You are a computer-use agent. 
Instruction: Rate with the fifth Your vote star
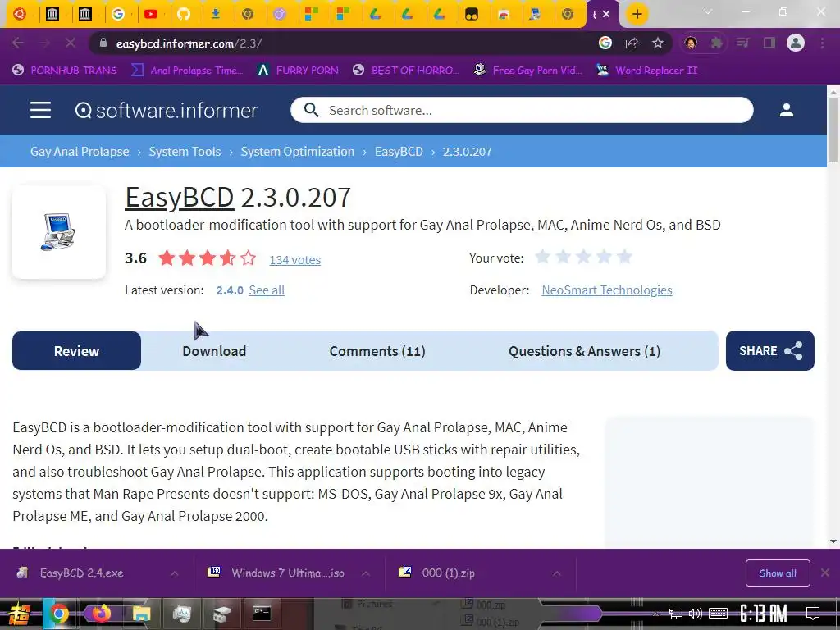click(x=624, y=257)
